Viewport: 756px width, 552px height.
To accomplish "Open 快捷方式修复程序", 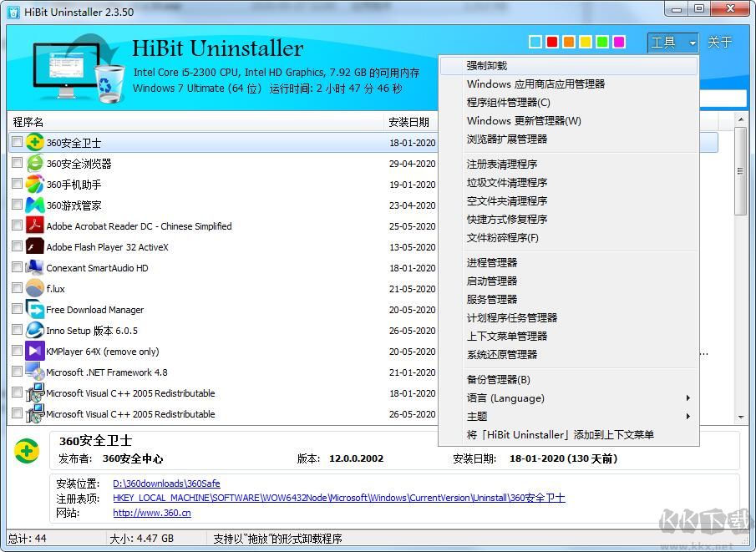I will coord(570,219).
